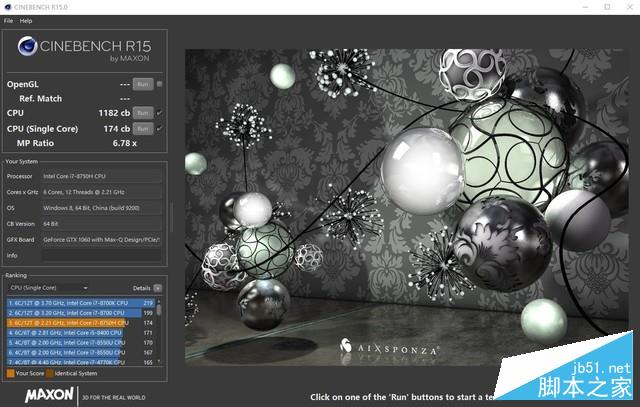Click into the empty Info field
640x407 pixels.
pyautogui.click(x=101, y=256)
